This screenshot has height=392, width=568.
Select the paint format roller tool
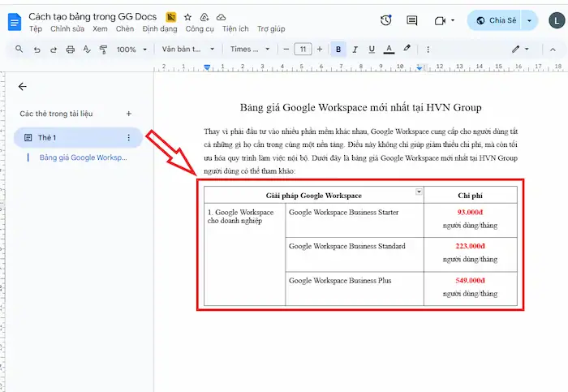pyautogui.click(x=103, y=50)
